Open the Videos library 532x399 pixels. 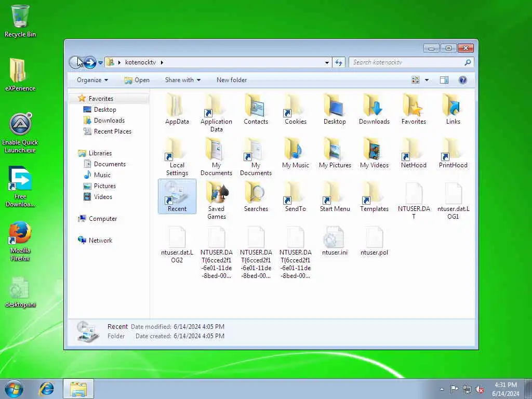click(x=103, y=197)
